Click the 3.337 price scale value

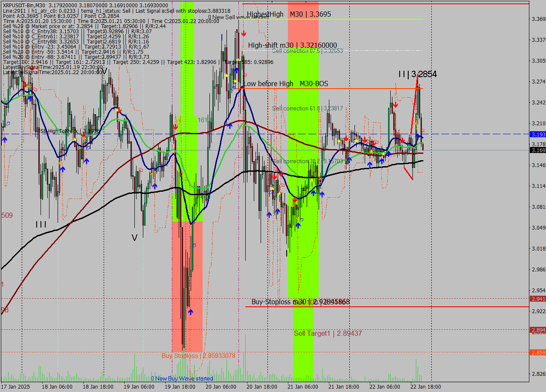(538, 40)
